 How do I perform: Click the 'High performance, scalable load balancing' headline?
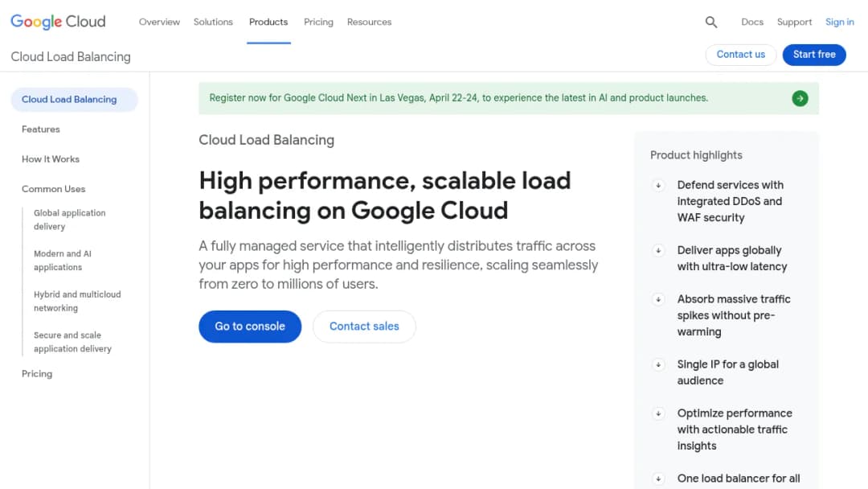click(x=385, y=196)
